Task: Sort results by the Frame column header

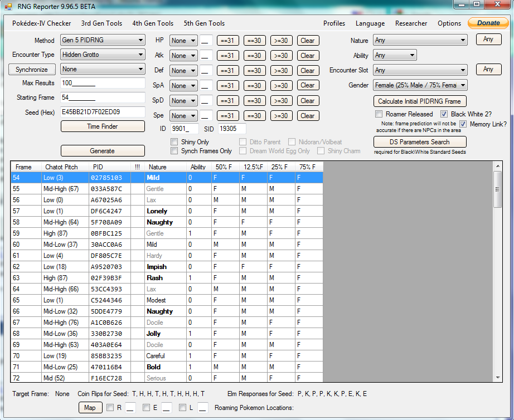Action: [26, 167]
